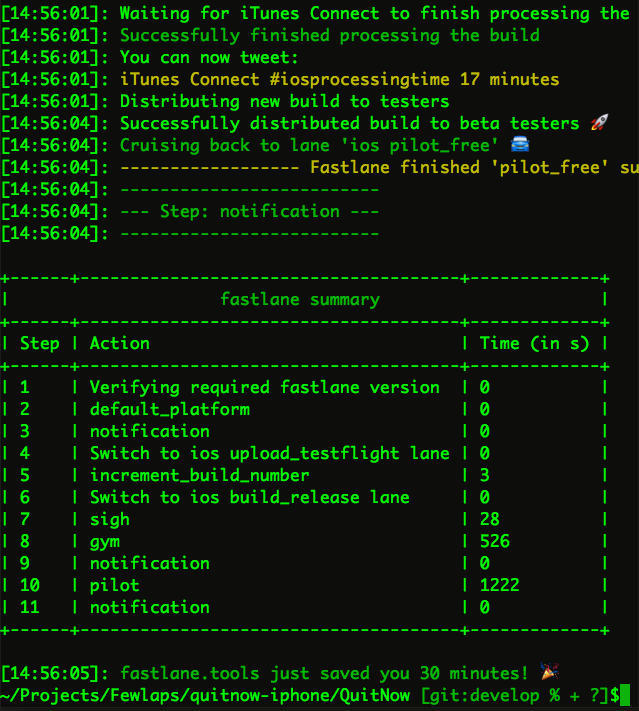Click step number '11' in the table

click(30, 607)
